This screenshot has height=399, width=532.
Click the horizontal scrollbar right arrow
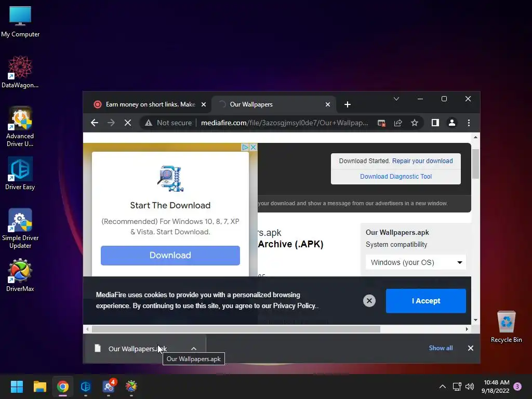pyautogui.click(x=467, y=329)
